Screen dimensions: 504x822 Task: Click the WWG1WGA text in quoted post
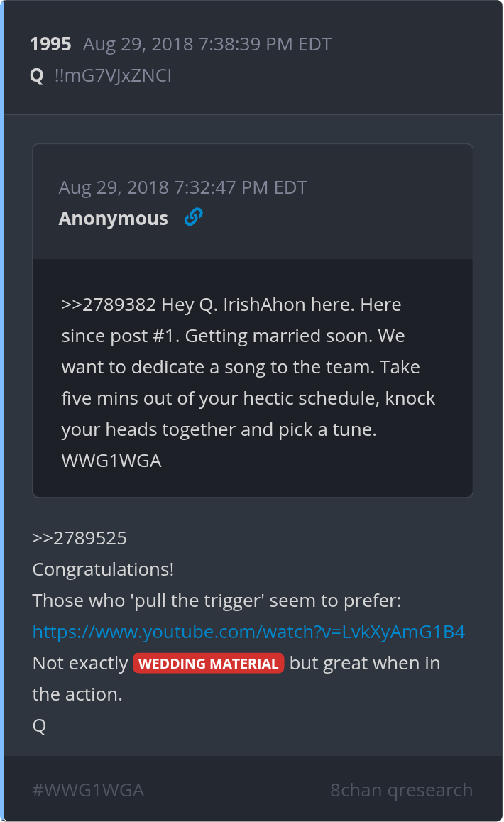point(111,461)
